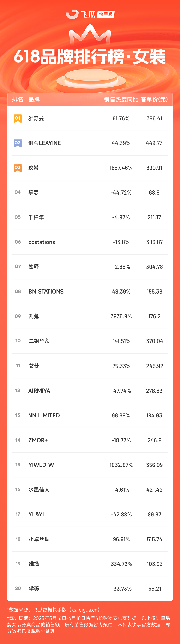Click the YIWLD W brand row
This screenshot has height=644, width=180.
pos(90,465)
